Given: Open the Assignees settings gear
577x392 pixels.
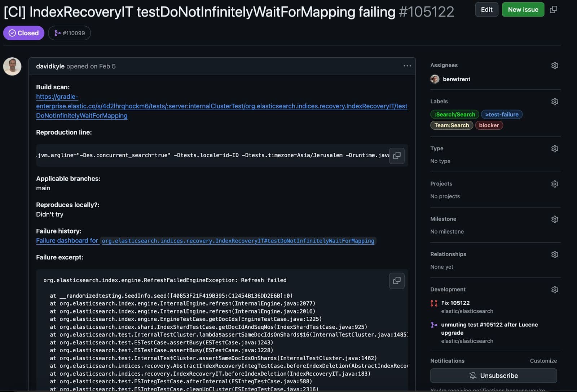Looking at the screenshot, I should [554, 65].
